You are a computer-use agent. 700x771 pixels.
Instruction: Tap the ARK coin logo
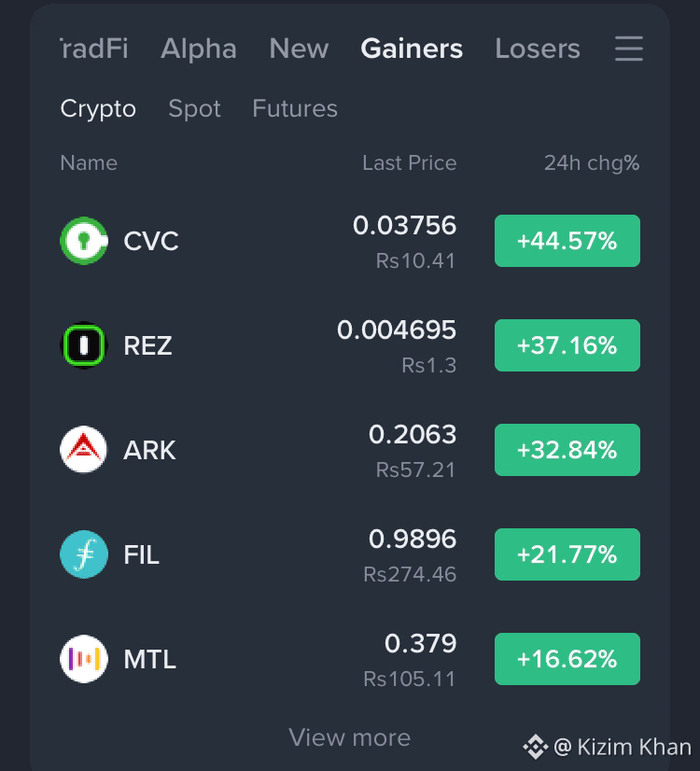pos(84,450)
